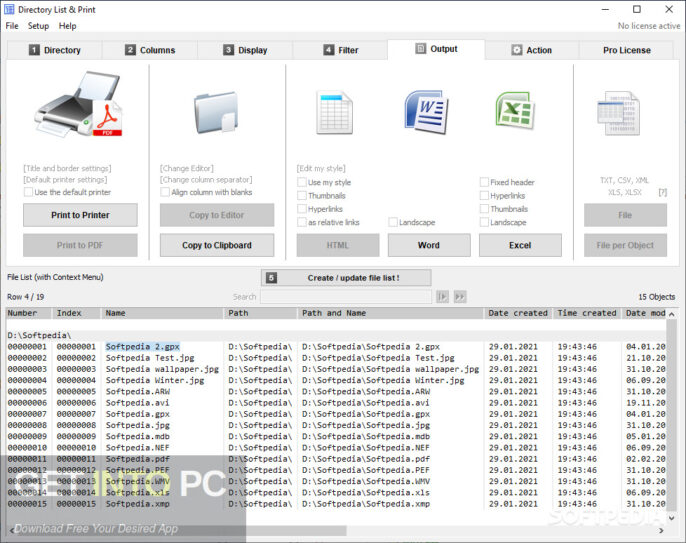Open the Pro License tab
Viewport: 686px width, 543px height.
coord(626,50)
